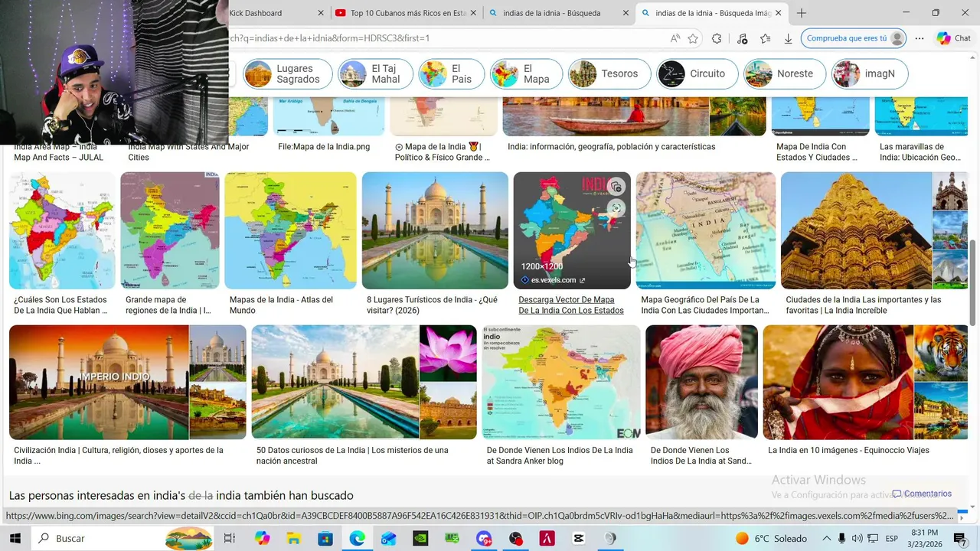Click the 'Comprueba que eres tú' profile button
This screenshot has height=551, width=980.
854,38
